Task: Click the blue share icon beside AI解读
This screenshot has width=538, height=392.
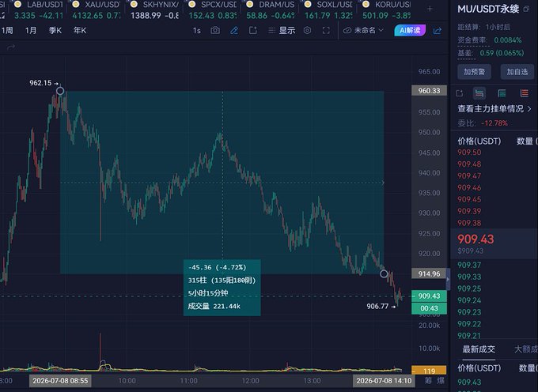Action: click(437, 31)
